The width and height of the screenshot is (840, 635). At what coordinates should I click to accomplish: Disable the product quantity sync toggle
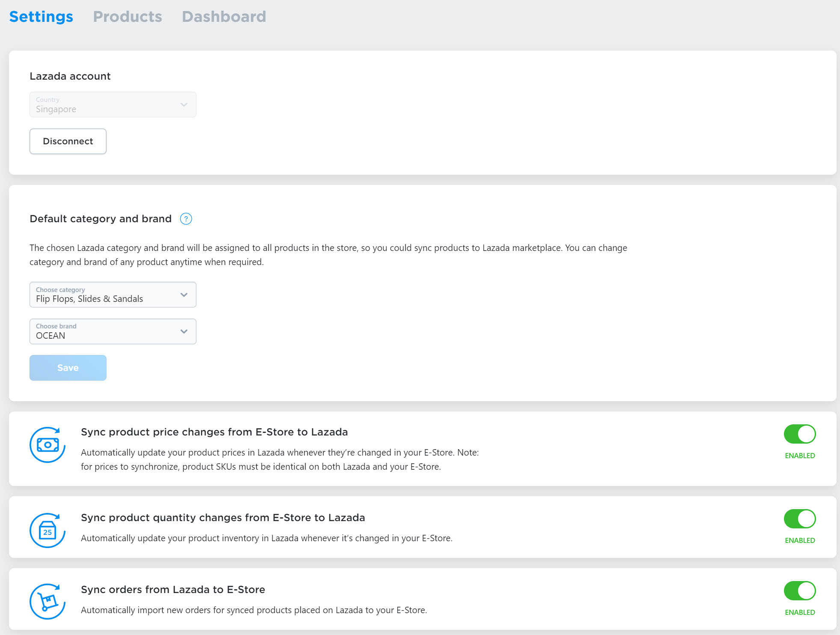point(800,519)
